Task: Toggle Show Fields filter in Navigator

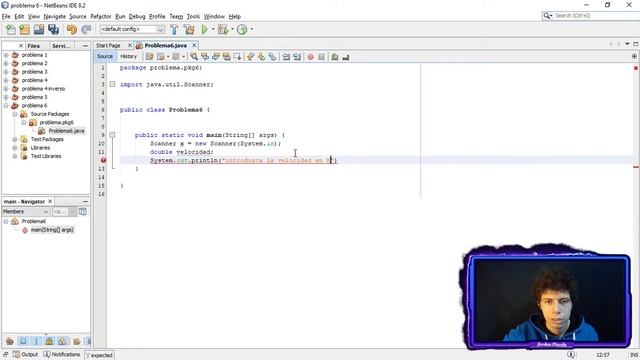Action: (23, 341)
